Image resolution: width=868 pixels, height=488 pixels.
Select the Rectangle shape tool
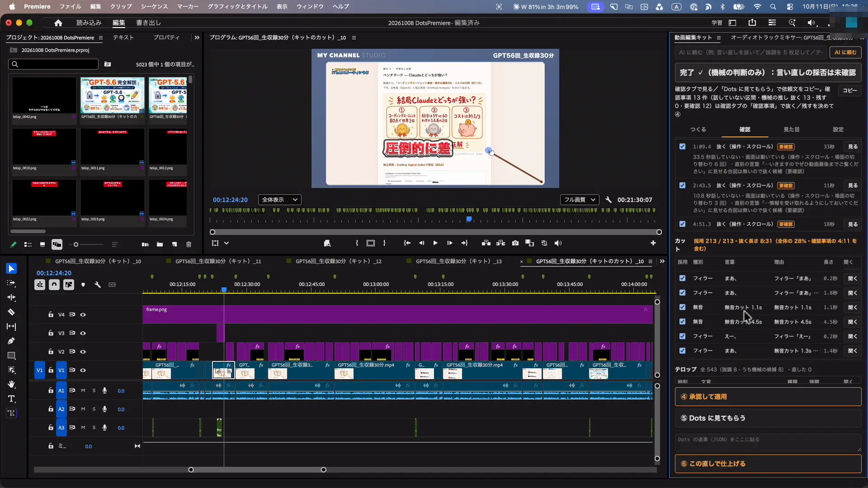click(12, 355)
